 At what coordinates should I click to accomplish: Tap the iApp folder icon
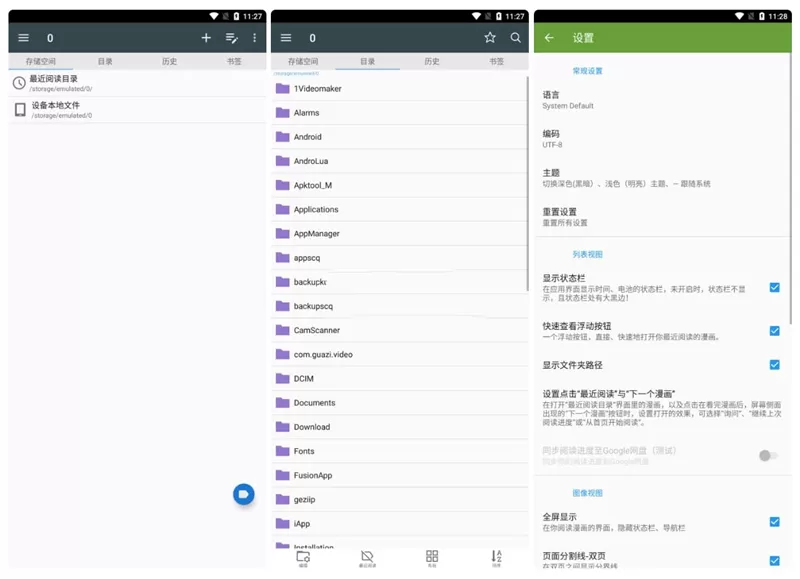pos(282,523)
